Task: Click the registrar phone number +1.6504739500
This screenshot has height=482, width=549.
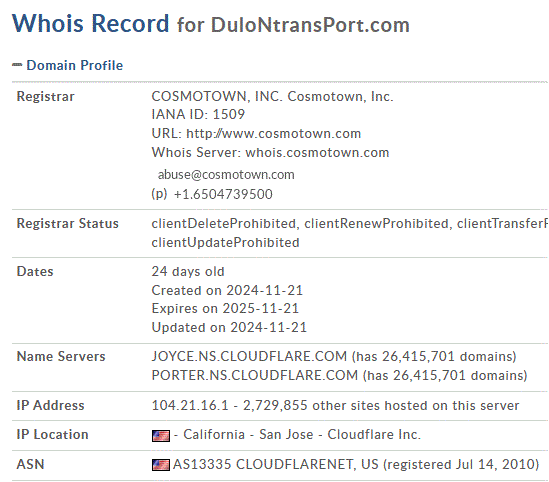Action: click(223, 194)
